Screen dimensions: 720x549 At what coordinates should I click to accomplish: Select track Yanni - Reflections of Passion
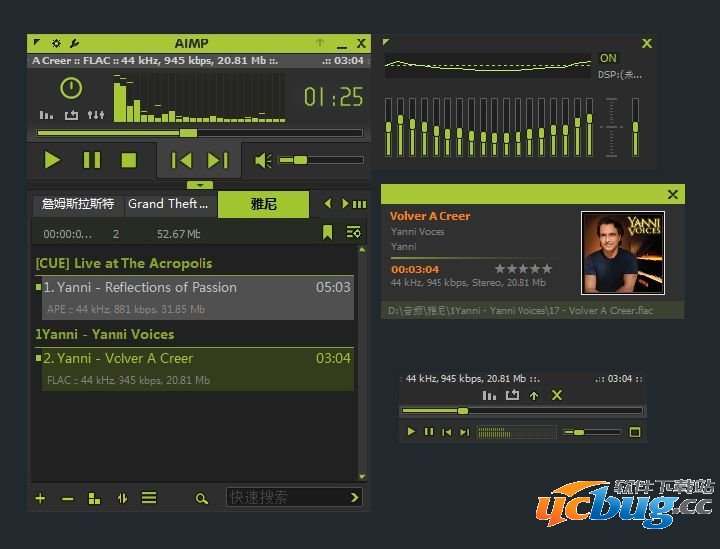tap(140, 287)
